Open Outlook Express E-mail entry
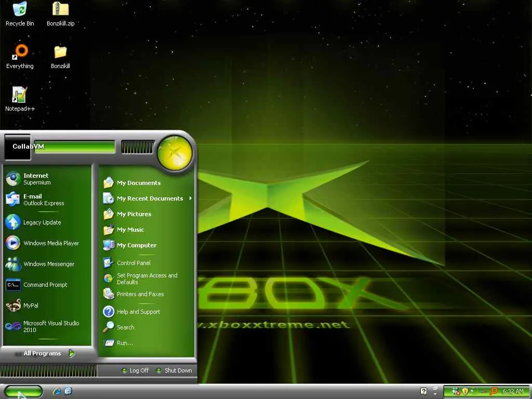Viewport: 532px width, 399px height. 47,199
